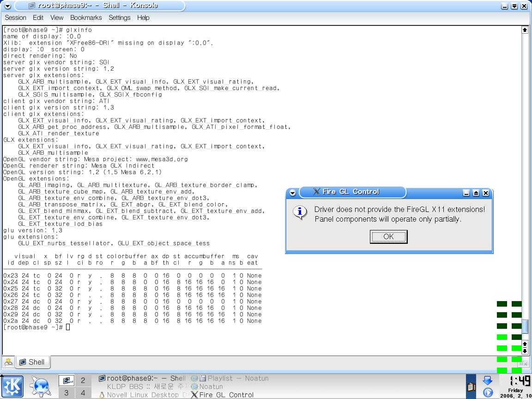Open the Help menu

[143, 18]
